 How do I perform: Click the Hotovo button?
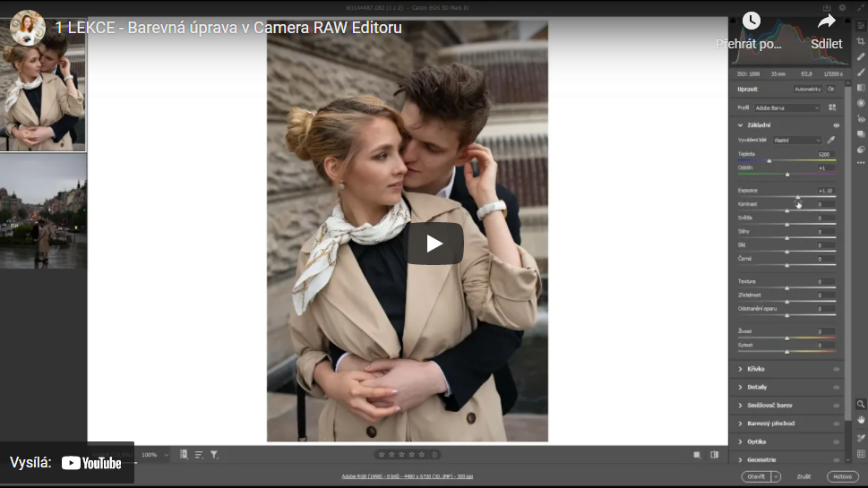[x=843, y=476]
